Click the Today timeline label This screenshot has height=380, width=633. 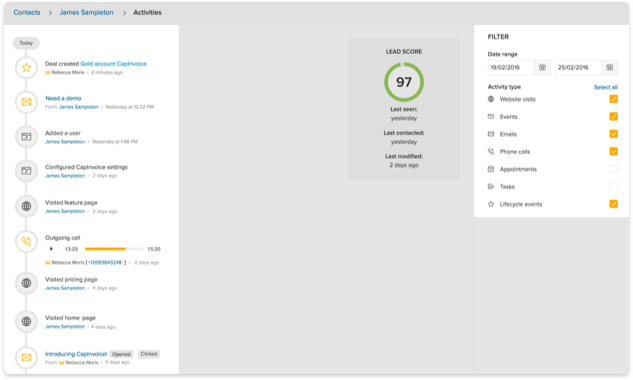point(26,43)
